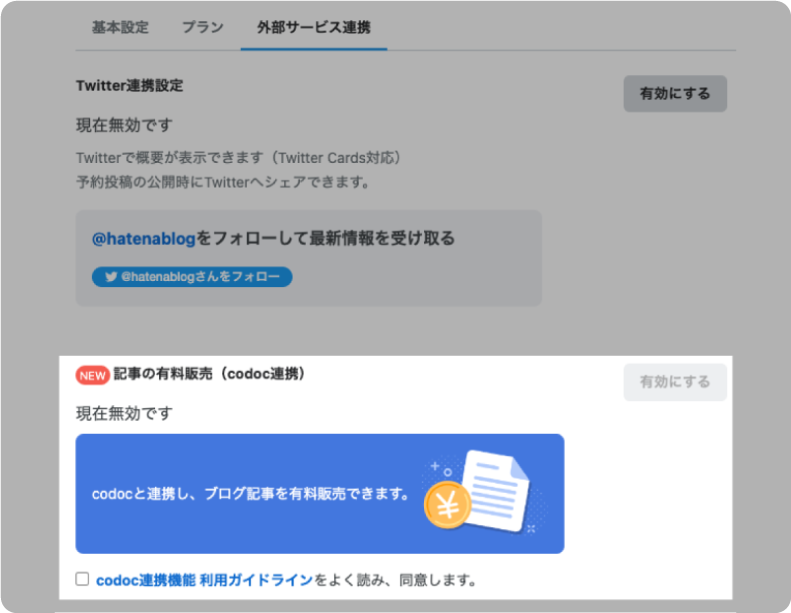Open the プラン tab
Screen dimensions: 791x613
202,27
